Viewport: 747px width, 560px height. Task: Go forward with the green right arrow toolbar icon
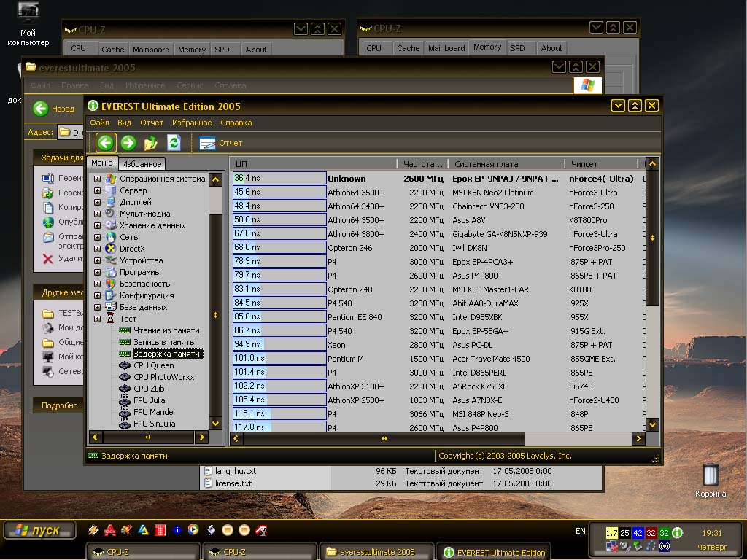[128, 143]
